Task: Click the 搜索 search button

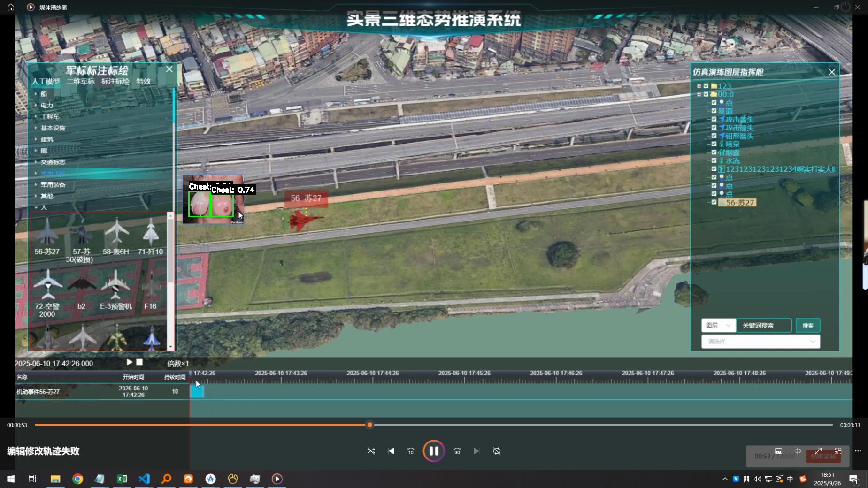Action: pos(807,325)
